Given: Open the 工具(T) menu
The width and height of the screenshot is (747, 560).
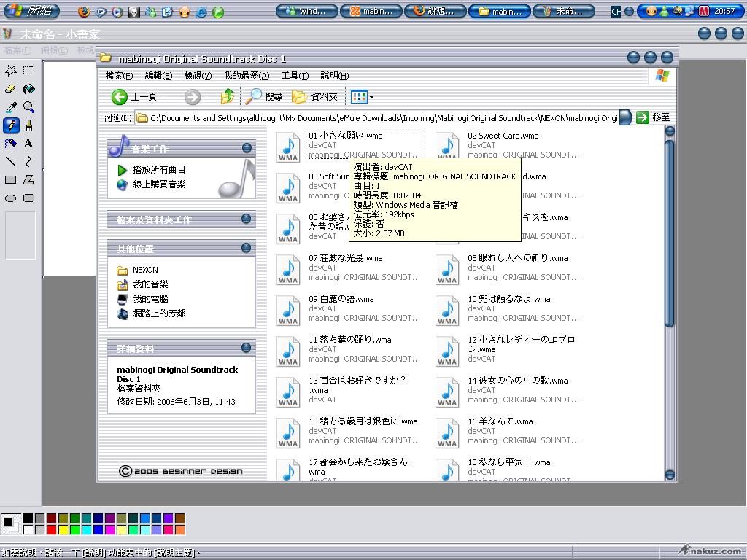Looking at the screenshot, I should click(x=295, y=76).
